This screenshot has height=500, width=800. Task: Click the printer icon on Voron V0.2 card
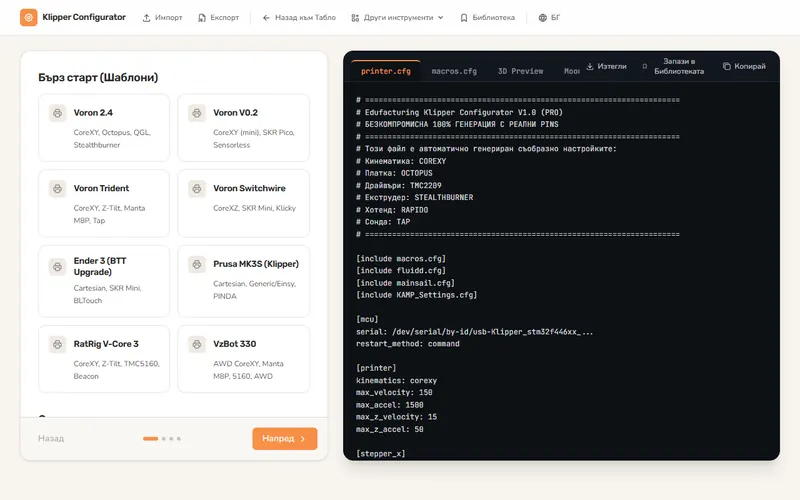tap(197, 113)
